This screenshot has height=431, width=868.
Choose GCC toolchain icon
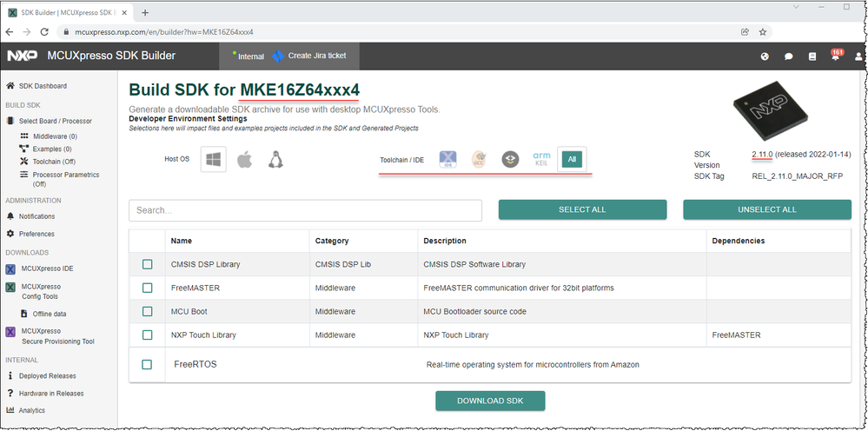479,159
